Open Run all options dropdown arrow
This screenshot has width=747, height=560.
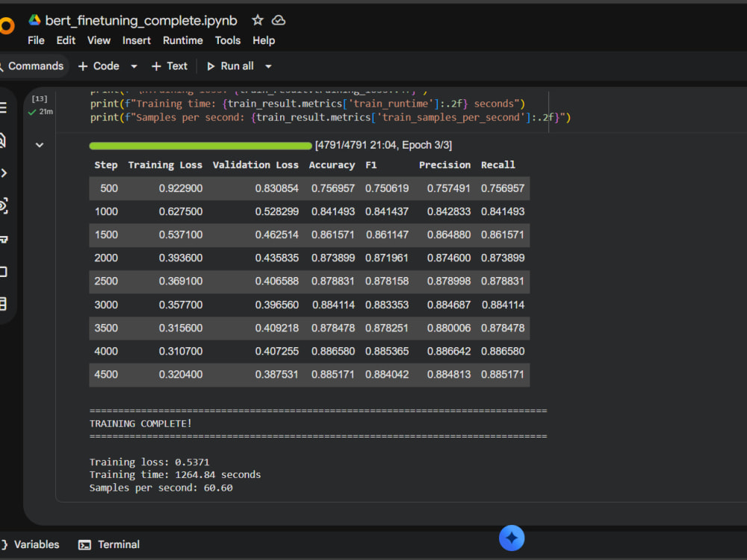pos(268,66)
